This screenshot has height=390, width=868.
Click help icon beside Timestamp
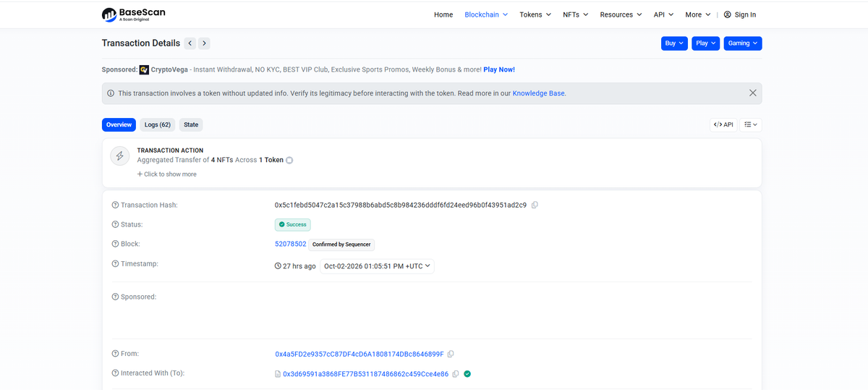tap(115, 264)
